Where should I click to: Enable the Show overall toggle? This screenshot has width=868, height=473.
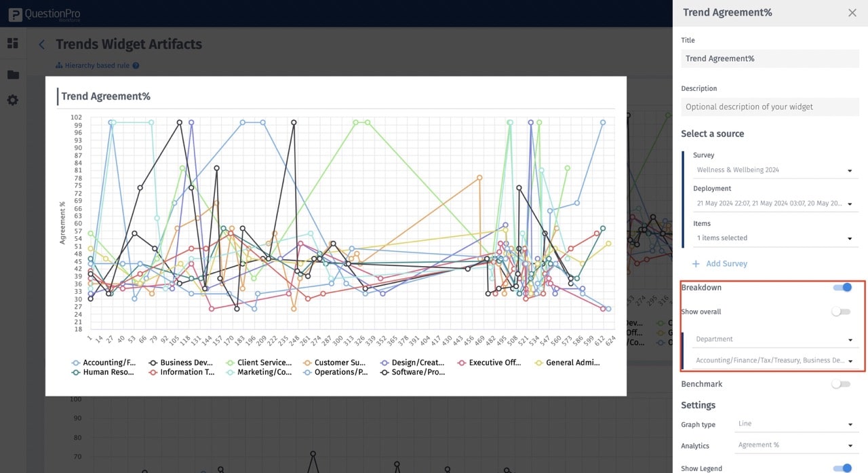click(x=841, y=311)
